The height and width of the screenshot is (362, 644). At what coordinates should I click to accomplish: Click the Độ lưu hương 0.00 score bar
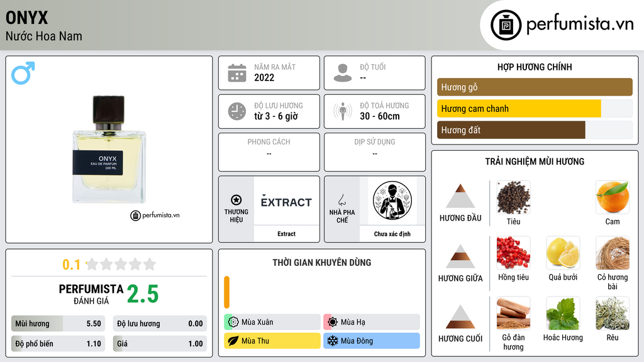pos(160,324)
